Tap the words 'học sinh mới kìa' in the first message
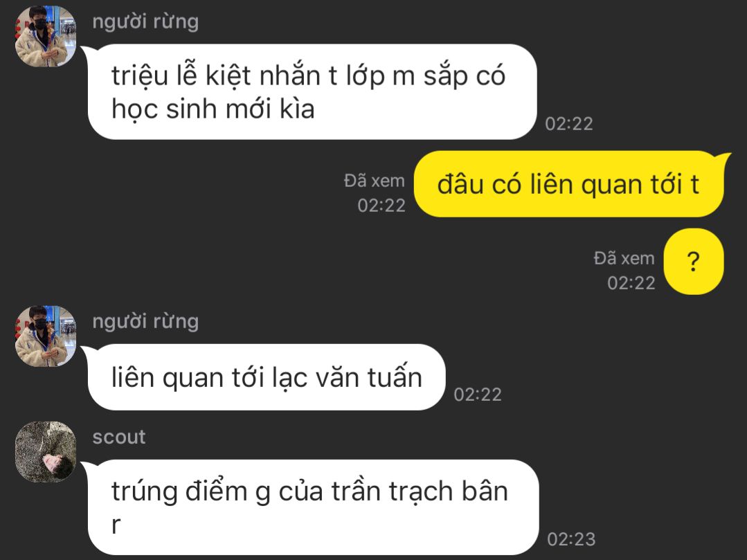The width and height of the screenshot is (747, 560). 213,109
